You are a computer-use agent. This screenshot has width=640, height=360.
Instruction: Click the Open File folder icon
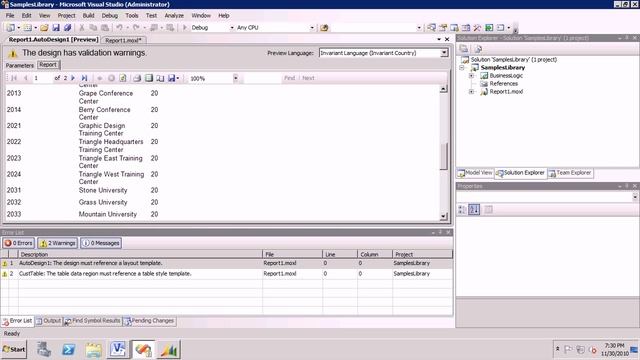tap(44, 28)
